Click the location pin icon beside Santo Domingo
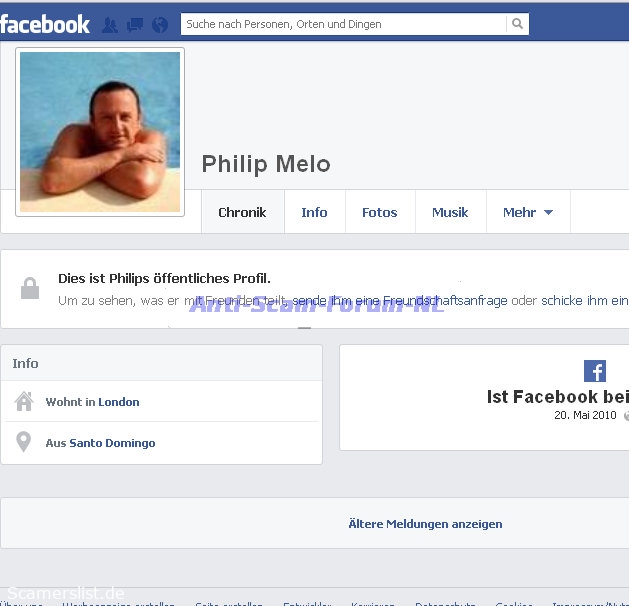The height and width of the screenshot is (606, 629). [23, 442]
